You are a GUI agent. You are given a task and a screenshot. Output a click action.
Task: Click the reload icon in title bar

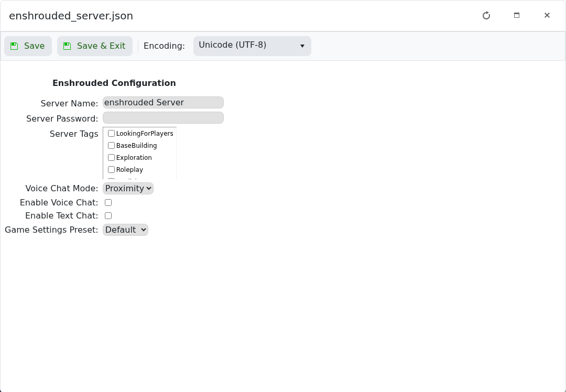pyautogui.click(x=486, y=16)
